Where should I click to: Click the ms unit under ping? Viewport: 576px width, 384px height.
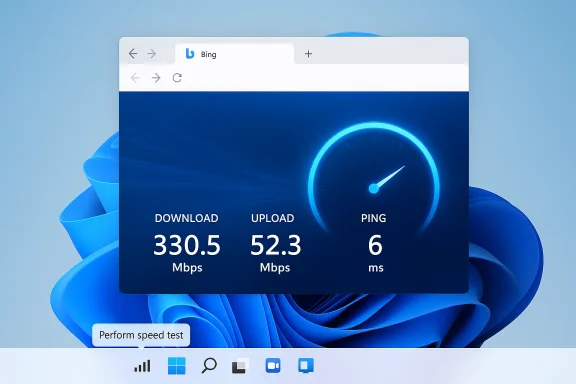tap(376, 268)
